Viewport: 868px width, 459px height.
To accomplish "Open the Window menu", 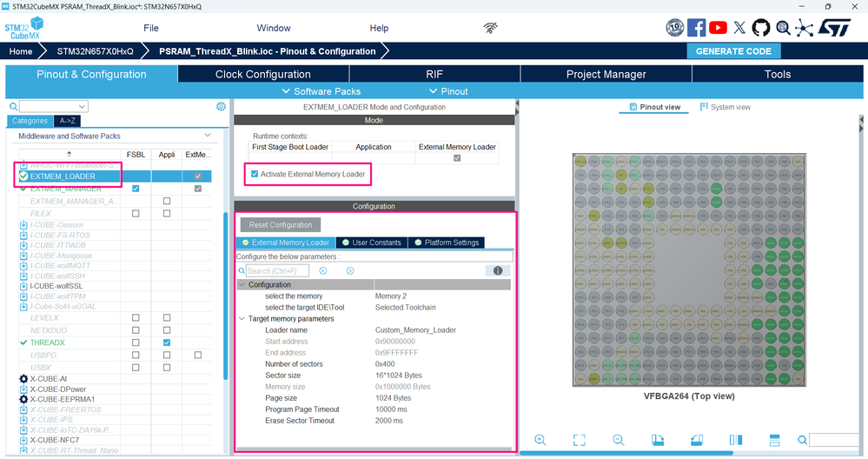I will point(274,28).
